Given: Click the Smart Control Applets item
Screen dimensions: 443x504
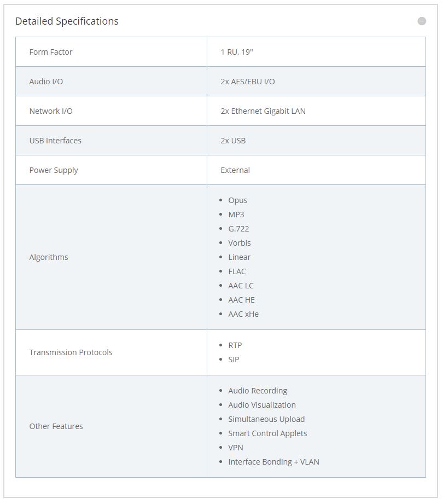Looking at the screenshot, I should [x=267, y=433].
